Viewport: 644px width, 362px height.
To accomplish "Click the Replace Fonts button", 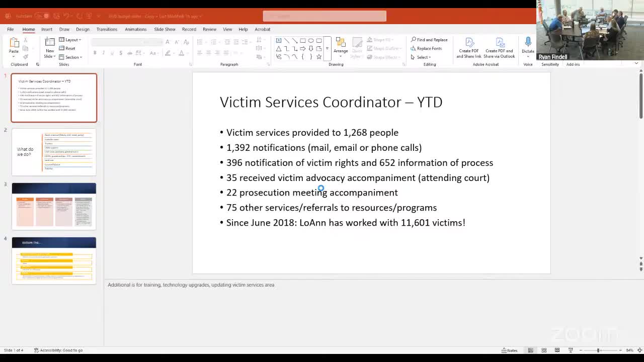I will (x=426, y=48).
